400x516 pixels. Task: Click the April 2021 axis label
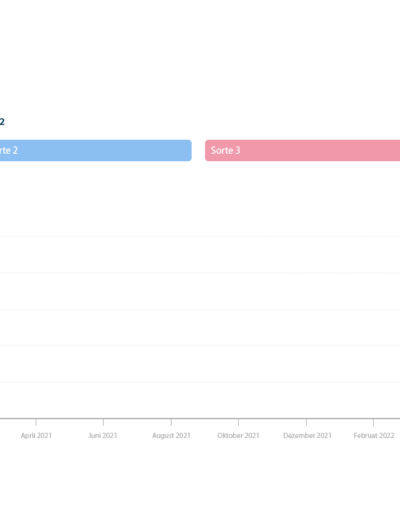coord(36,435)
